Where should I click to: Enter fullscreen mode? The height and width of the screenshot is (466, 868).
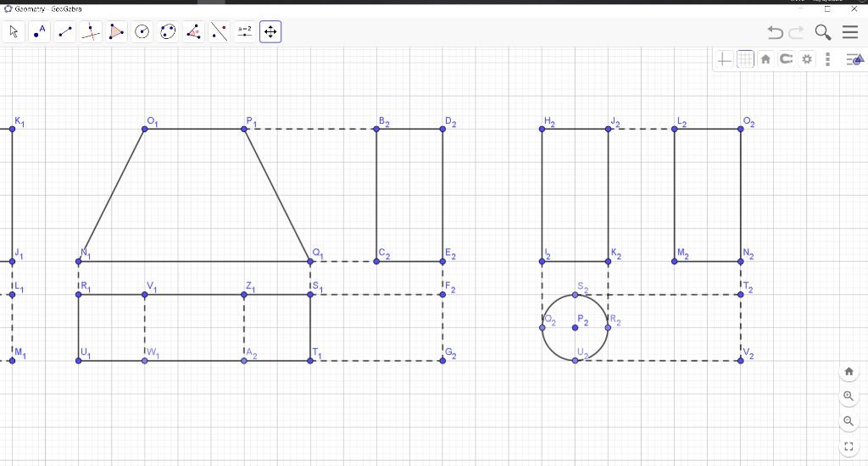[849, 446]
